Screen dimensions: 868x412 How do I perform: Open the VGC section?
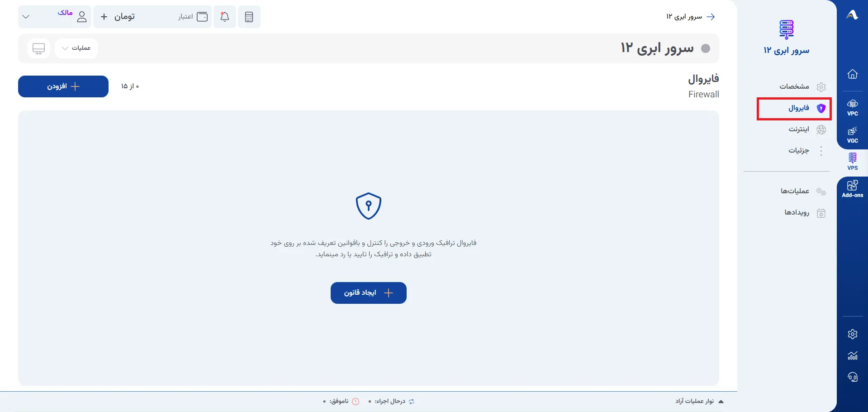click(853, 135)
